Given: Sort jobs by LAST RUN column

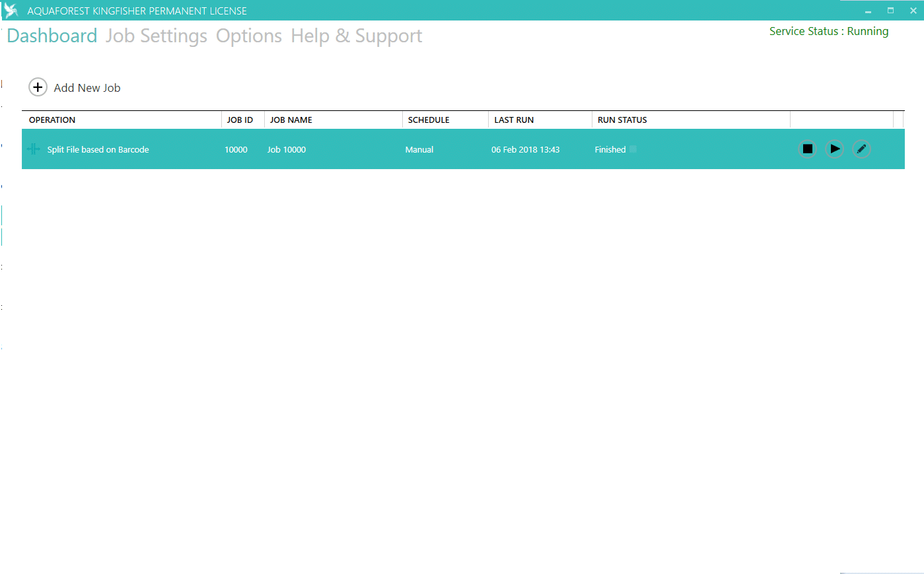Looking at the screenshot, I should (514, 120).
